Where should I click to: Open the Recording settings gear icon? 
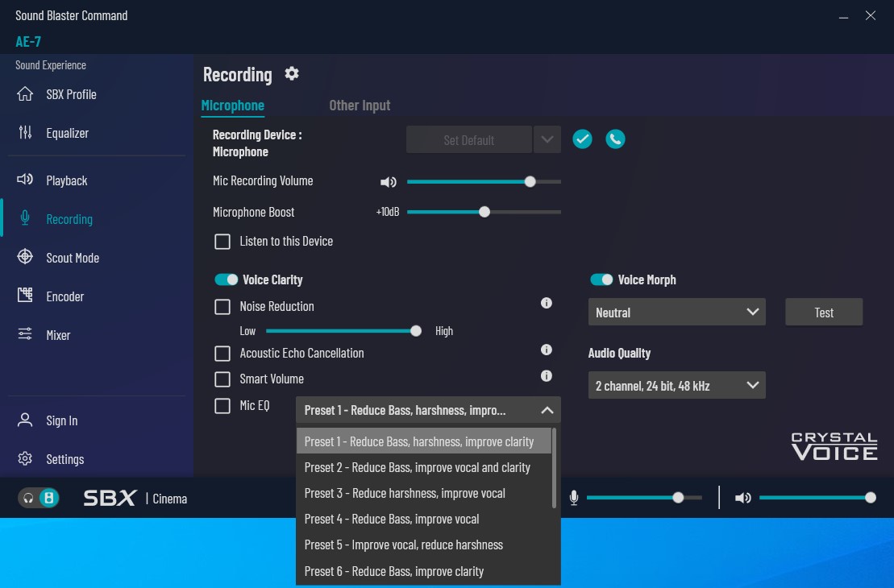[x=291, y=73]
